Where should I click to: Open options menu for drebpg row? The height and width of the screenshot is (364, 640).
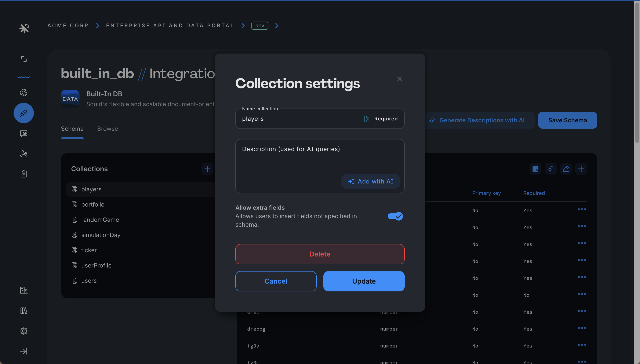[x=582, y=328]
